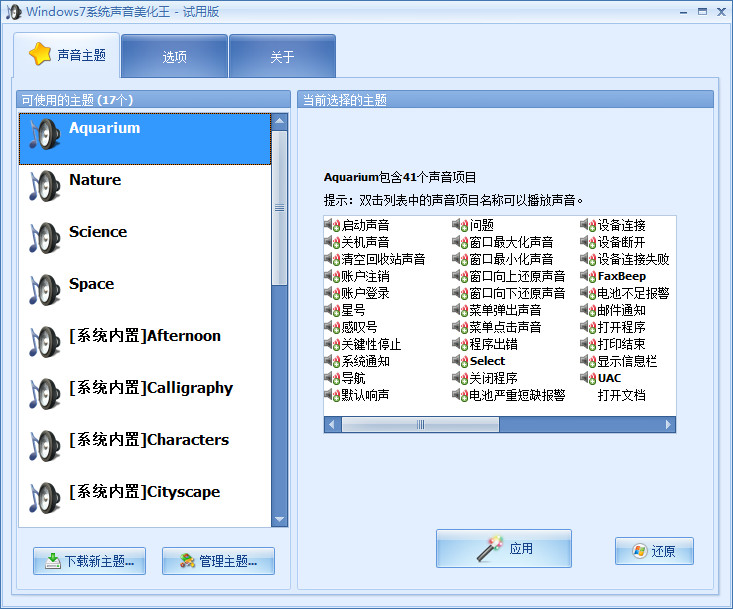Viewport: 733px width, 609px height.
Task: Click the speaker icon beside Cityscape theme
Action: (x=45, y=498)
